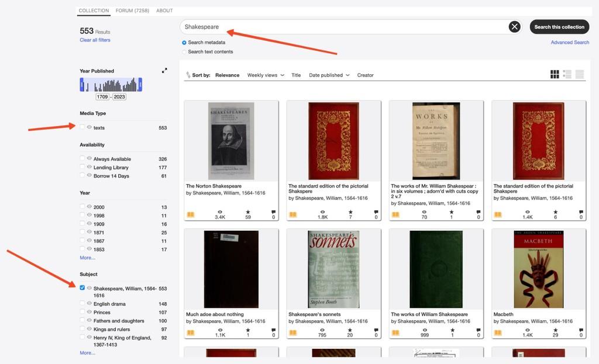Open The Norton Shakespeare title link
599x364 pixels.
coord(214,186)
